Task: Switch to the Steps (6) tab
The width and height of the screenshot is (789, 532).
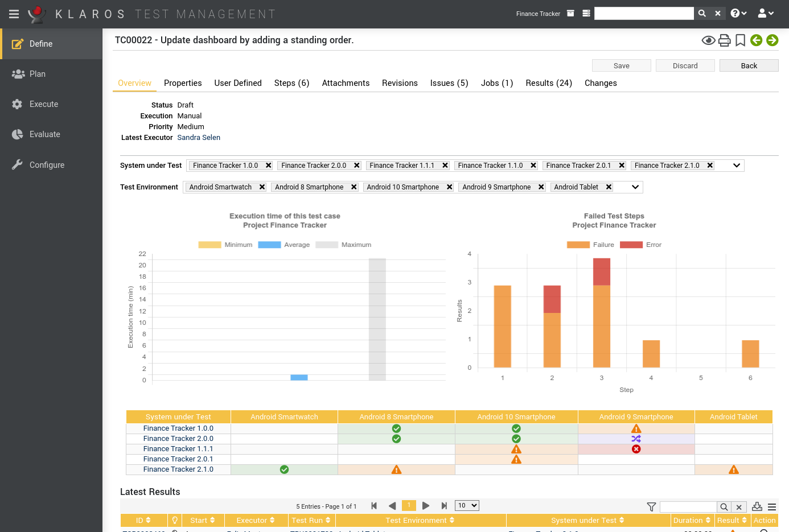Action: point(291,83)
